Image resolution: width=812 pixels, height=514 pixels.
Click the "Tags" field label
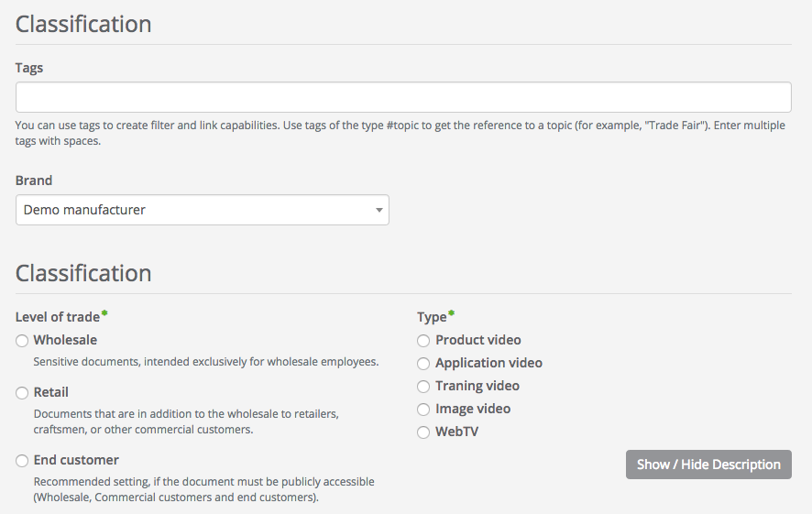29,68
